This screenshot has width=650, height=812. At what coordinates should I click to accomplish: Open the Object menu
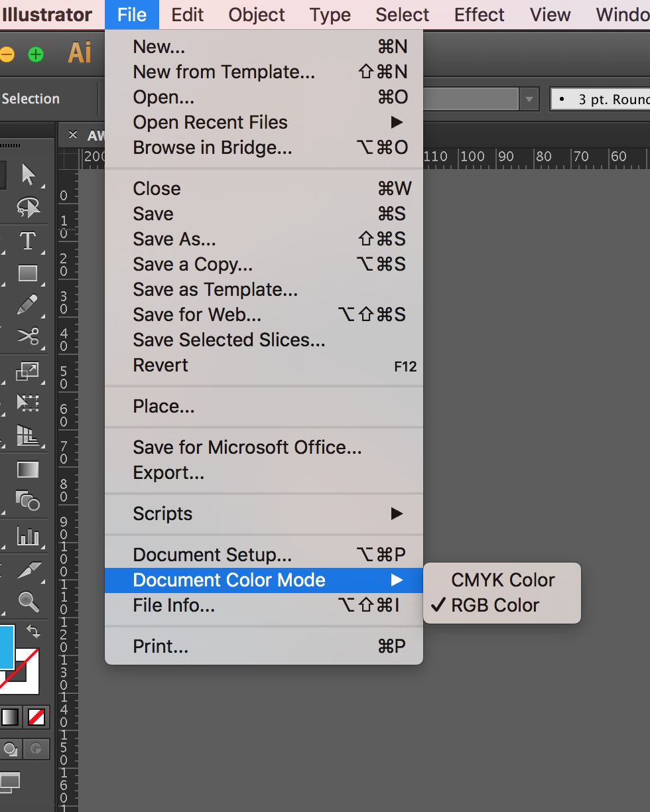tap(257, 15)
